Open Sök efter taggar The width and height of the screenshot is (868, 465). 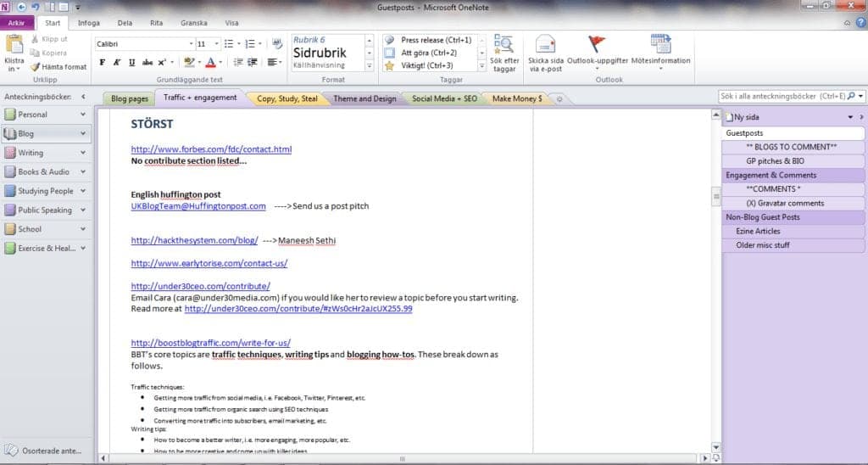click(504, 53)
